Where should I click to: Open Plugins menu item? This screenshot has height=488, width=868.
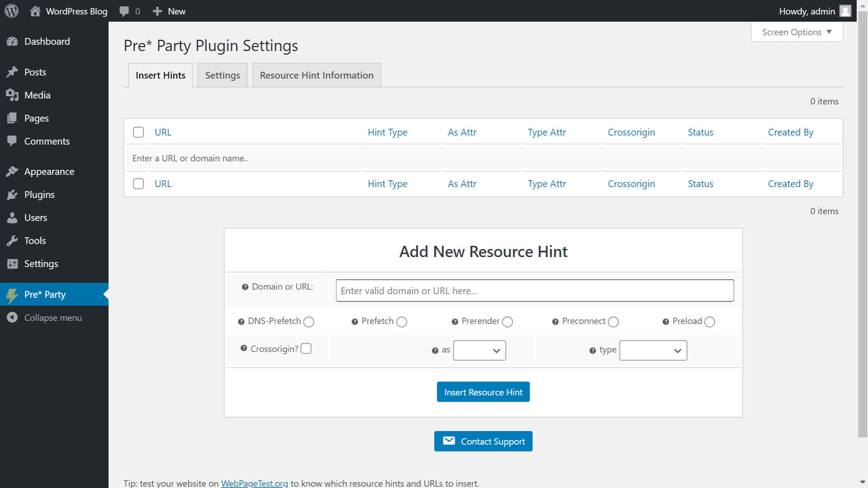click(x=54, y=194)
